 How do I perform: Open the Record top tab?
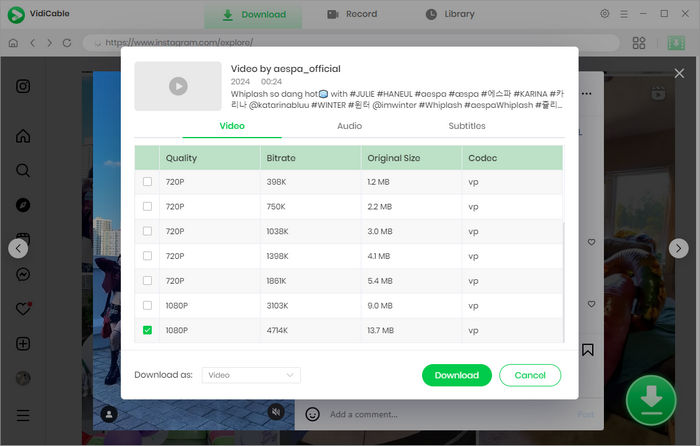pos(352,14)
